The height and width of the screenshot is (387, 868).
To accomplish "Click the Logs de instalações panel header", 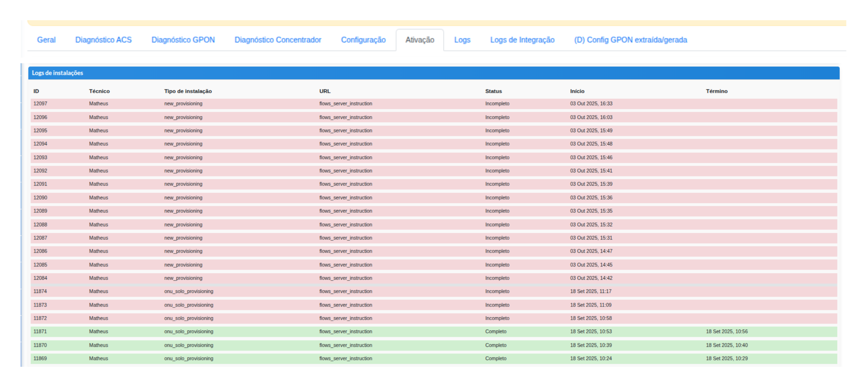I will pos(57,73).
